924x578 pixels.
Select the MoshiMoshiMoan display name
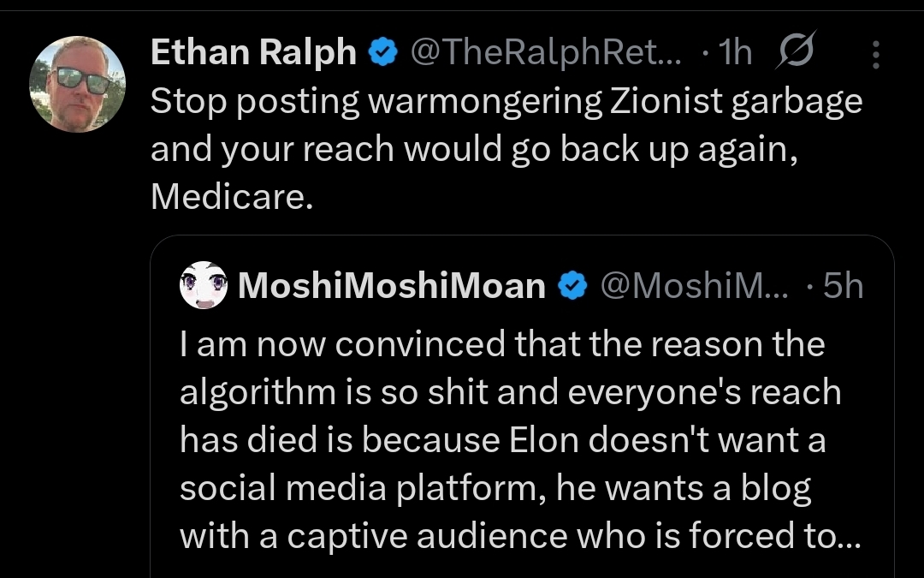tap(392, 286)
